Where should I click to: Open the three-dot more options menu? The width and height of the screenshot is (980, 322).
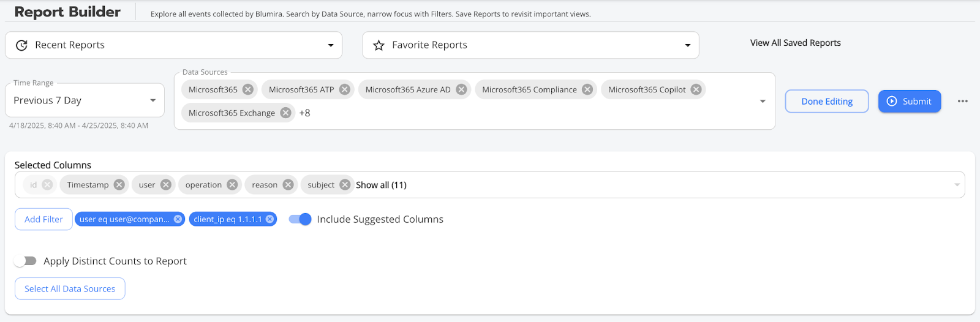coord(963,102)
